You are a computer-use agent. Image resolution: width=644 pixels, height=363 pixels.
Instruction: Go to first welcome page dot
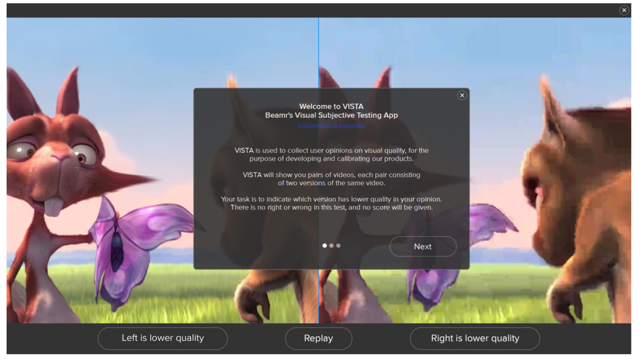pyautogui.click(x=324, y=246)
